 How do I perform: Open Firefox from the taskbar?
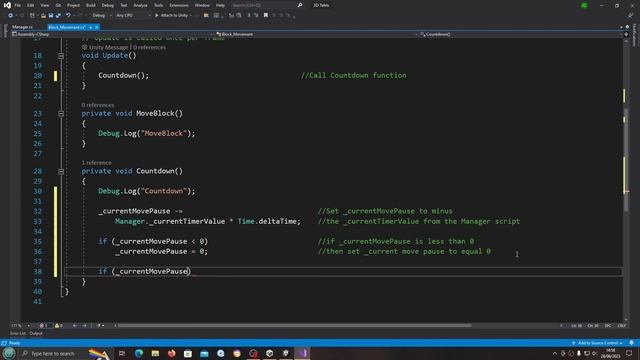(171, 353)
